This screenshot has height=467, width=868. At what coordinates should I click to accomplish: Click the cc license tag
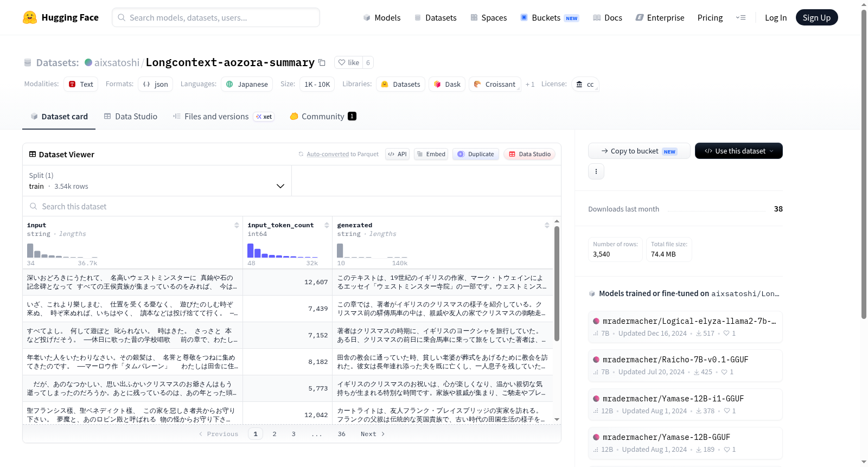[x=585, y=84]
